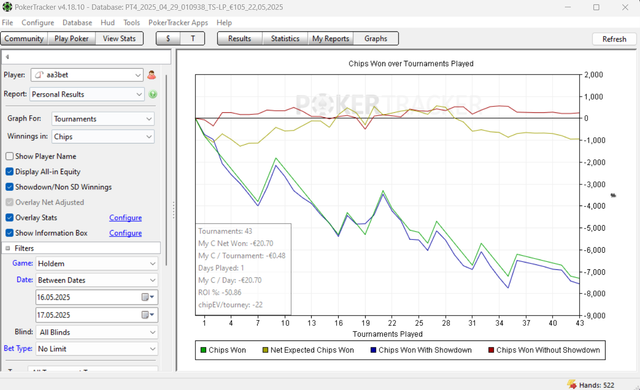
Task: Open Blind All Blinds dropdown
Action: click(97, 332)
